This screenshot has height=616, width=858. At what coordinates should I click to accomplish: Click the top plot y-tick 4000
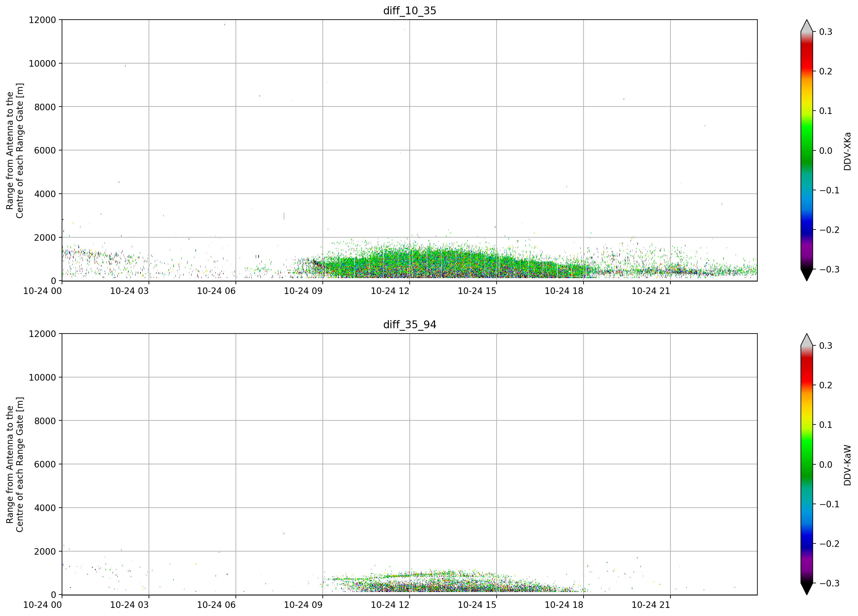coord(45,194)
